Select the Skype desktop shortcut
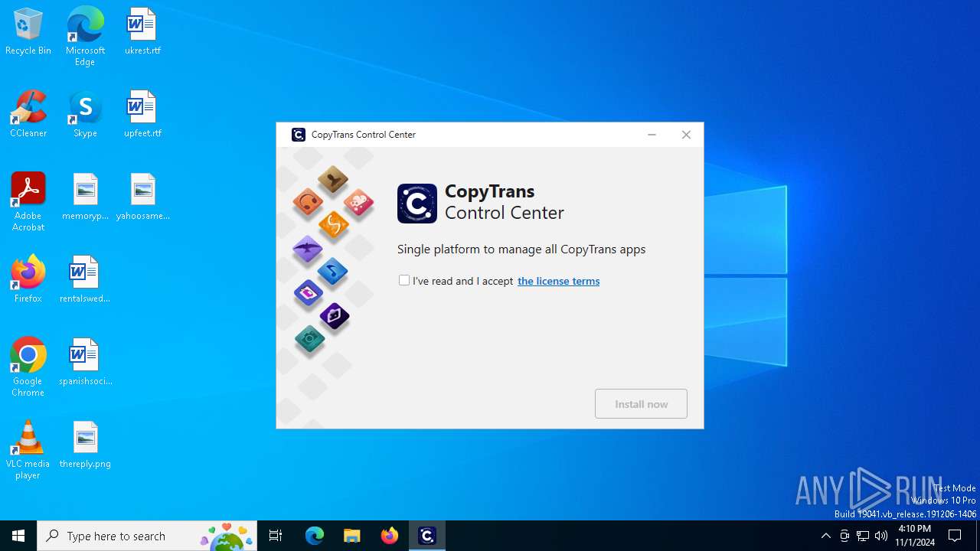 pos(85,115)
